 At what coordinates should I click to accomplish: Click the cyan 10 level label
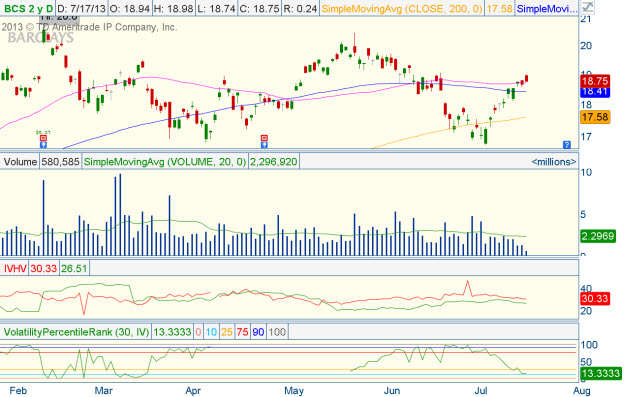211,332
